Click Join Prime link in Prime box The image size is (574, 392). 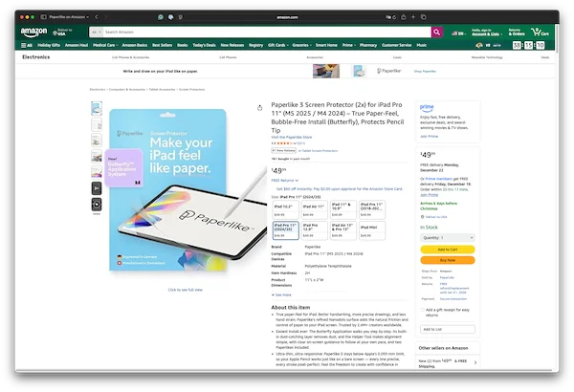pos(429,137)
